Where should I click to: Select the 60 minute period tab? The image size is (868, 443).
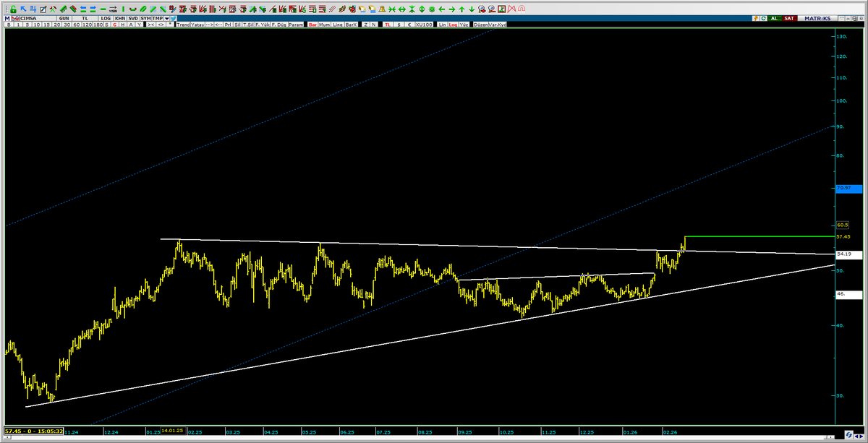pyautogui.click(x=76, y=24)
